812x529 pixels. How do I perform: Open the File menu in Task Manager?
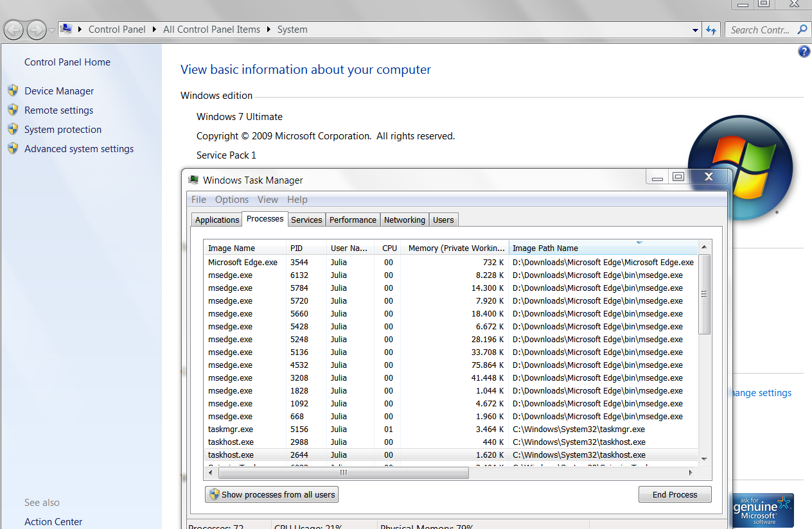click(199, 199)
